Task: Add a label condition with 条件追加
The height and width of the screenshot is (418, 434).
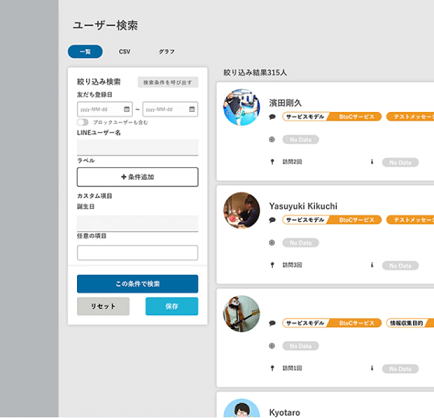Action: click(x=138, y=177)
